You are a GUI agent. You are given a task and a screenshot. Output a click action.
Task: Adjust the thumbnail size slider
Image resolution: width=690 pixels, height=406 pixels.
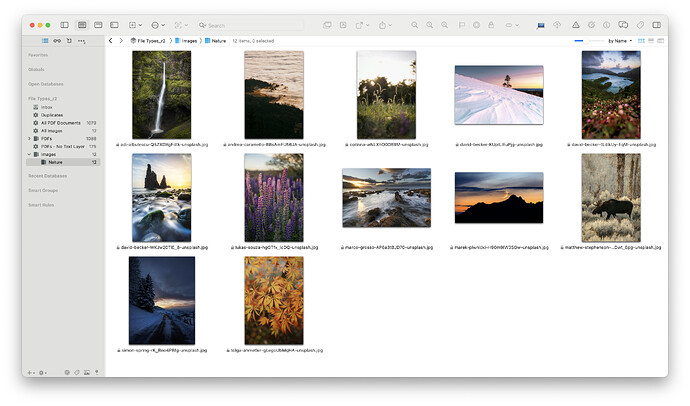pyautogui.click(x=588, y=41)
